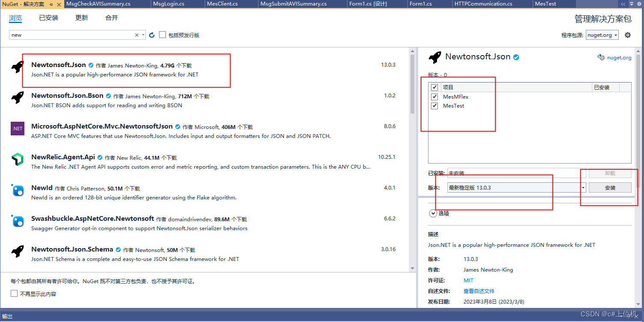This screenshot has width=644, height=322.
Task: Click rocket icon in details panel header
Action: [x=435, y=57]
